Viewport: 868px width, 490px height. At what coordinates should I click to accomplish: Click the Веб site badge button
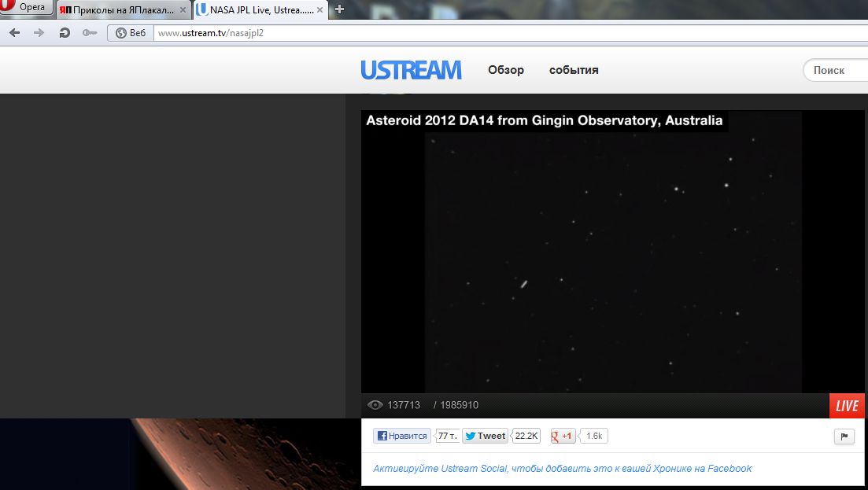tap(131, 32)
